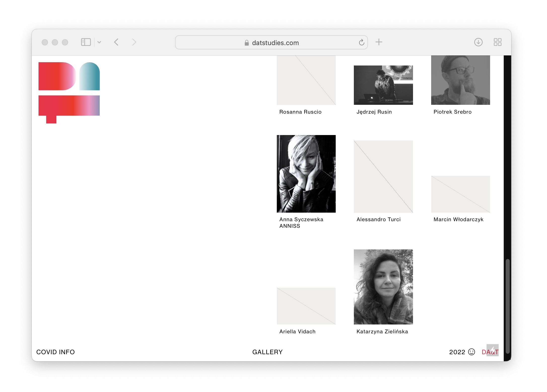Go back with the back arrow
The image size is (547, 392).
[116, 42]
